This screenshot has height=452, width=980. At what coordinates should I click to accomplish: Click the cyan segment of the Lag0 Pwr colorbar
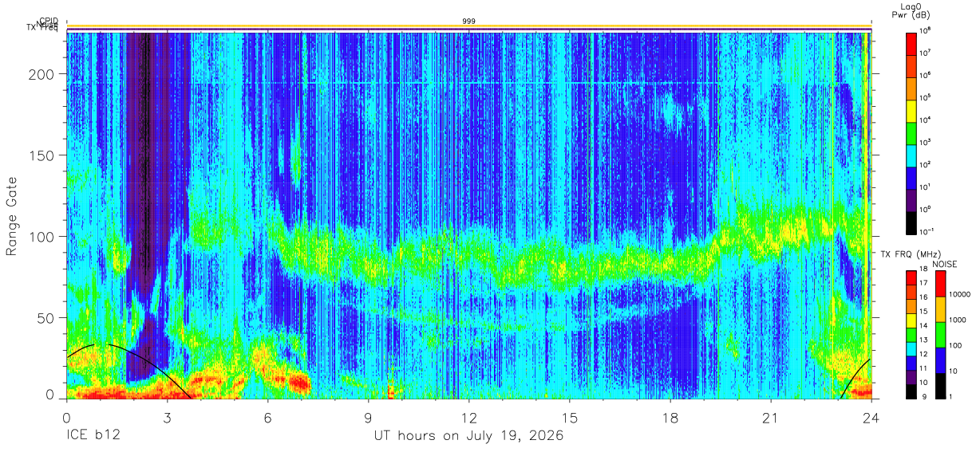pyautogui.click(x=911, y=154)
